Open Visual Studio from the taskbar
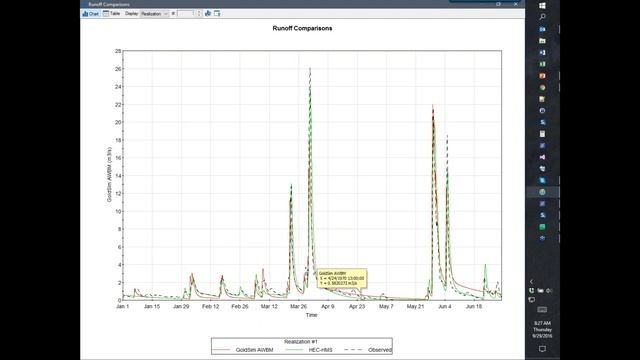 click(x=542, y=157)
